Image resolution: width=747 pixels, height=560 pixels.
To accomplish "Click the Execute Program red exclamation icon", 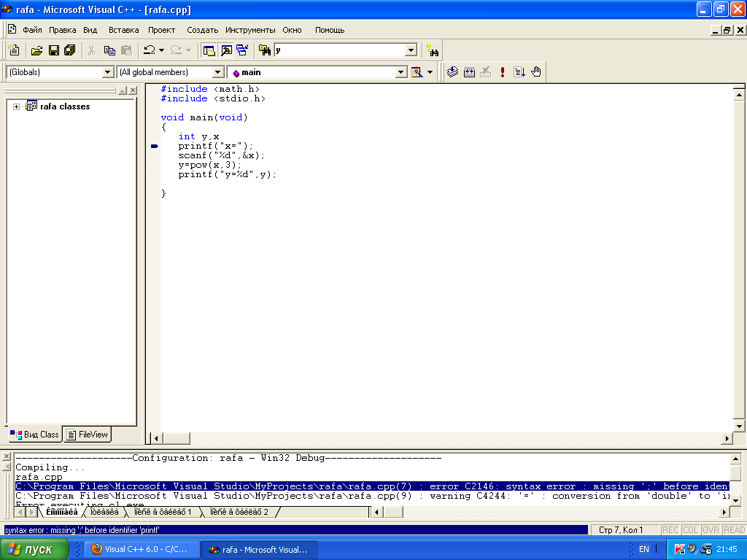I will (503, 72).
